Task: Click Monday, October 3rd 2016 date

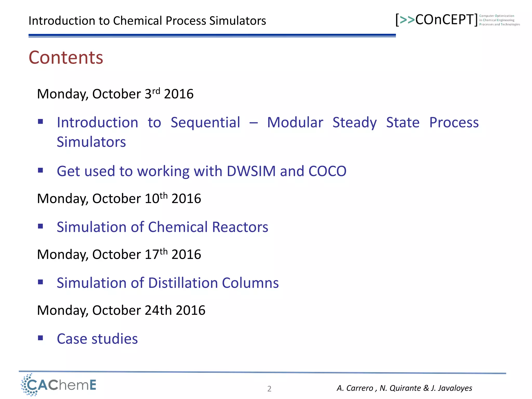Action: (115, 94)
